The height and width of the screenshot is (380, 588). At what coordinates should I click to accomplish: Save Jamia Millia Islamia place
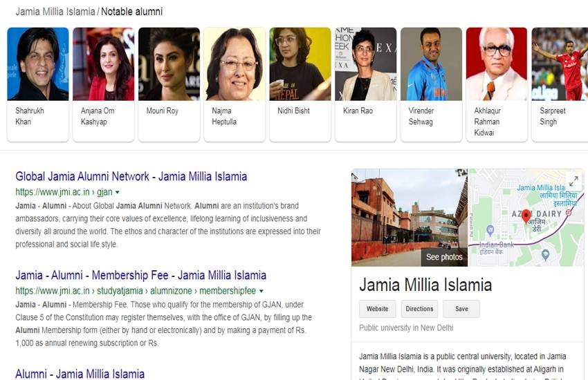click(461, 309)
